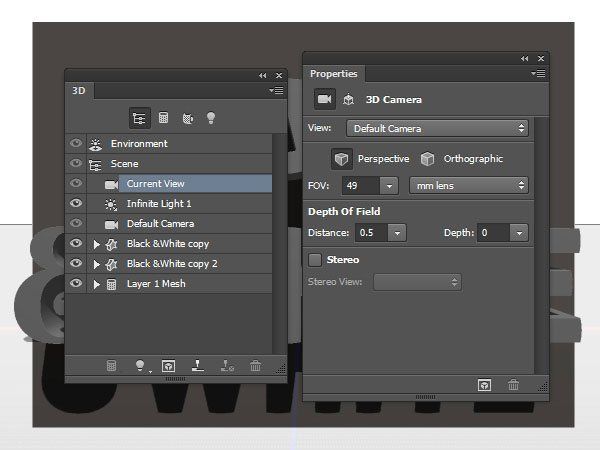600x450 pixels.
Task: Select the Default Camera row
Action: tap(169, 223)
